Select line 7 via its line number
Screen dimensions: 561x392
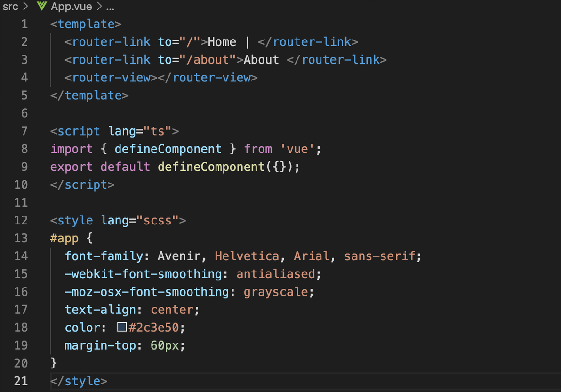click(x=24, y=131)
